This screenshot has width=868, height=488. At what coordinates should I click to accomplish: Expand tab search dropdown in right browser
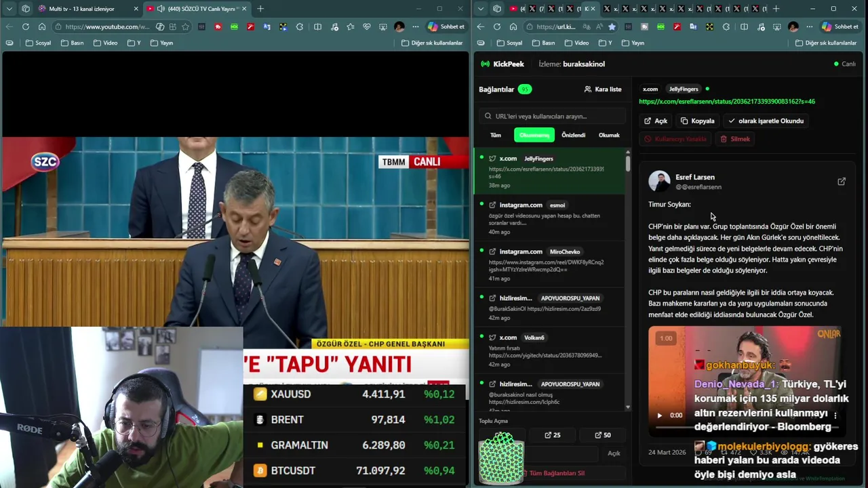tap(481, 9)
